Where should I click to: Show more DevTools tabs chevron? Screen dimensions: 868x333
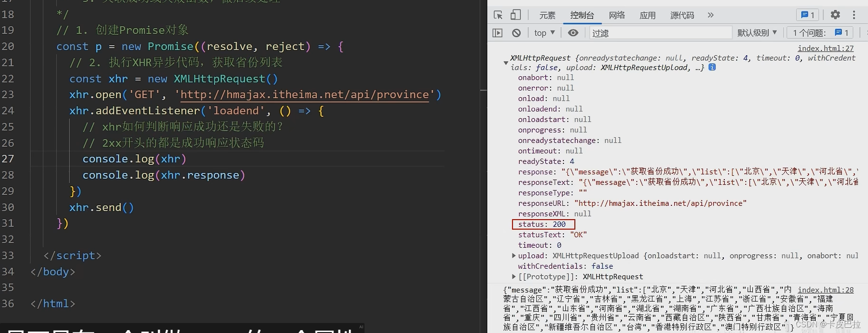point(710,15)
